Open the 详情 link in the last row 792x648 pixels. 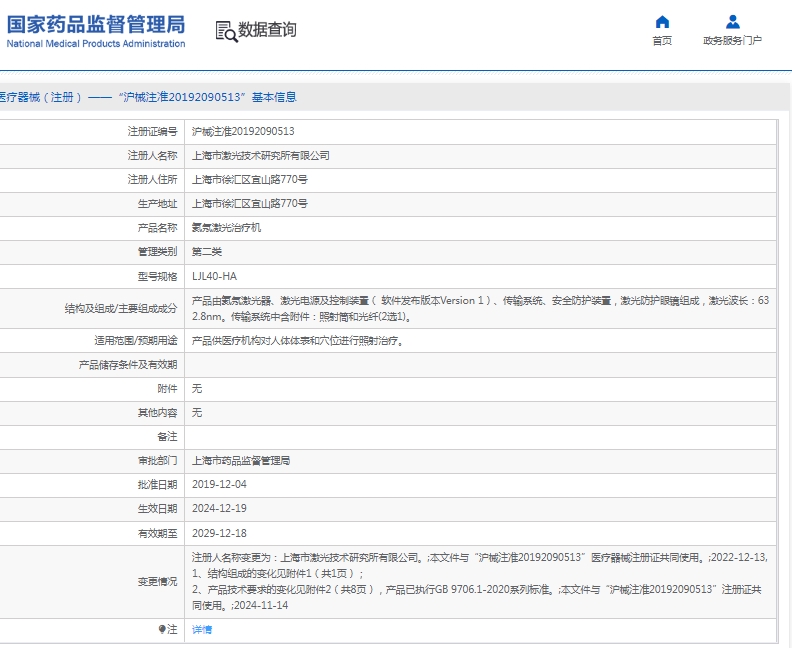click(202, 629)
